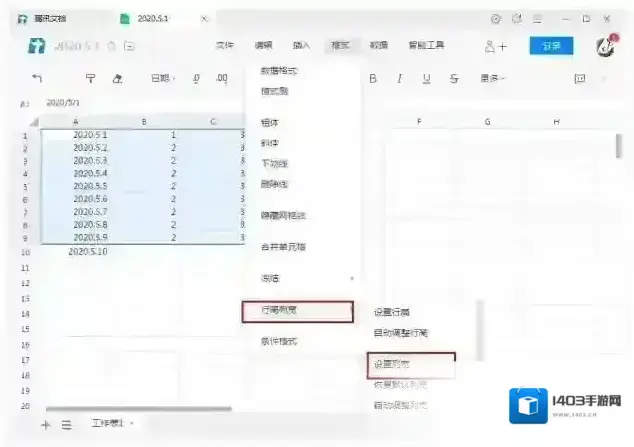Toggle italic with the I button
Viewport: 634px width, 447px height.
point(400,79)
